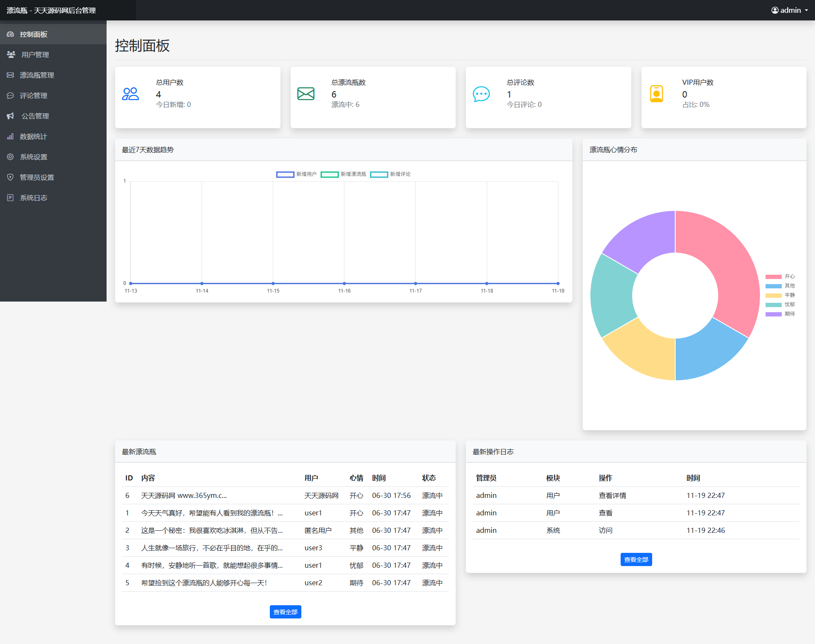The height and width of the screenshot is (644, 815).
Task: Click the bar chart icon beside 数据统计
Action: coord(10,136)
